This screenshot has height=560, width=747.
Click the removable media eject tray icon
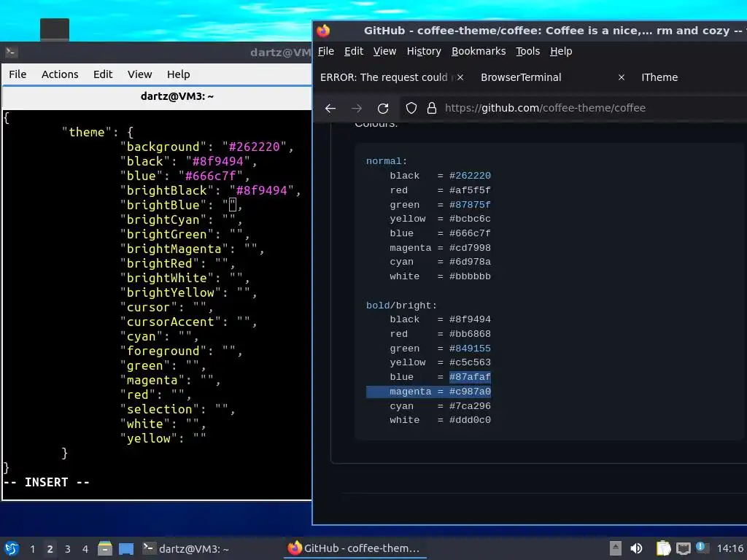616,548
